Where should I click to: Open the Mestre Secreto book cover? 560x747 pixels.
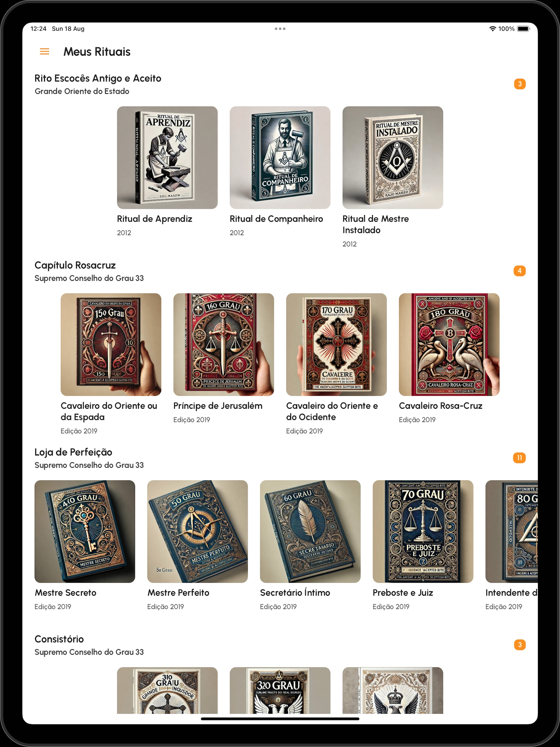point(85,532)
